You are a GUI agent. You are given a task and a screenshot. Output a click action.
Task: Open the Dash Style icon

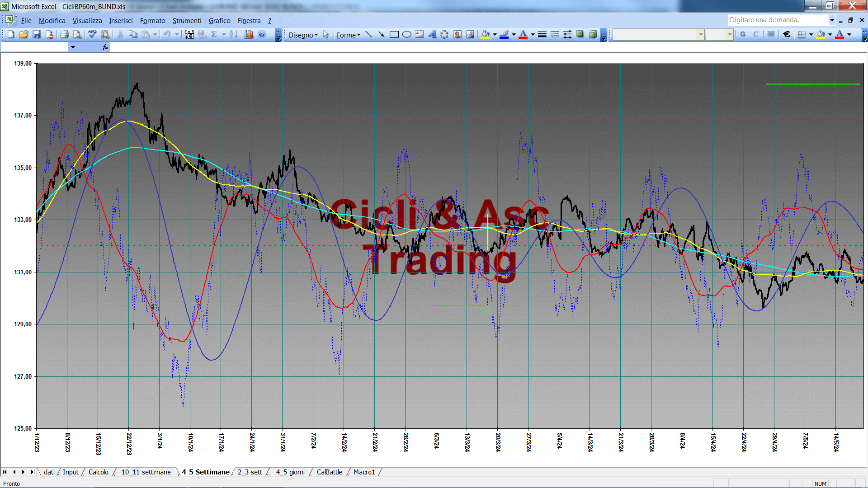(555, 34)
